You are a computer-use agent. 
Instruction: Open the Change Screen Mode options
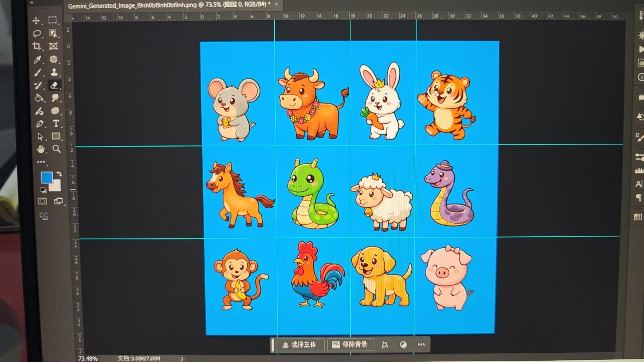point(58,201)
